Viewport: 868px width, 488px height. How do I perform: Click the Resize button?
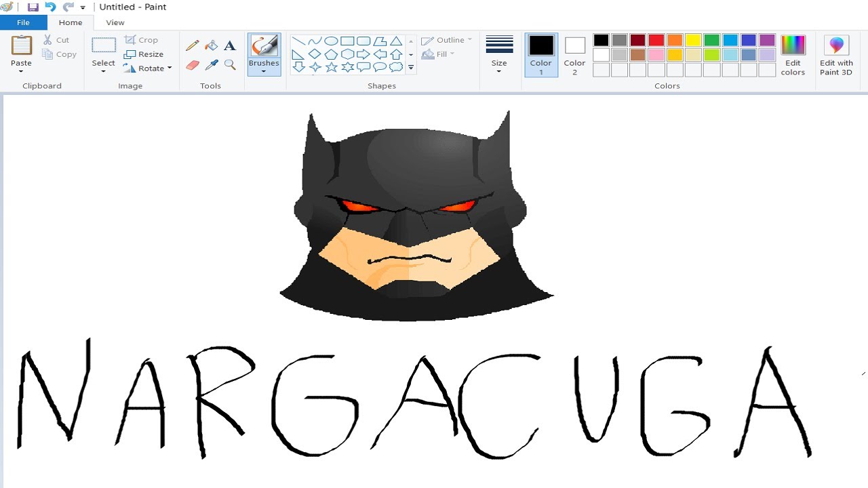tap(144, 54)
